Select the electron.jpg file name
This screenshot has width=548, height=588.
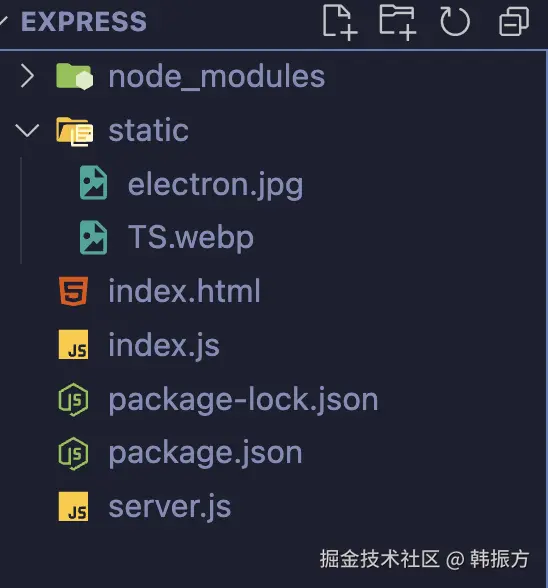(x=215, y=185)
